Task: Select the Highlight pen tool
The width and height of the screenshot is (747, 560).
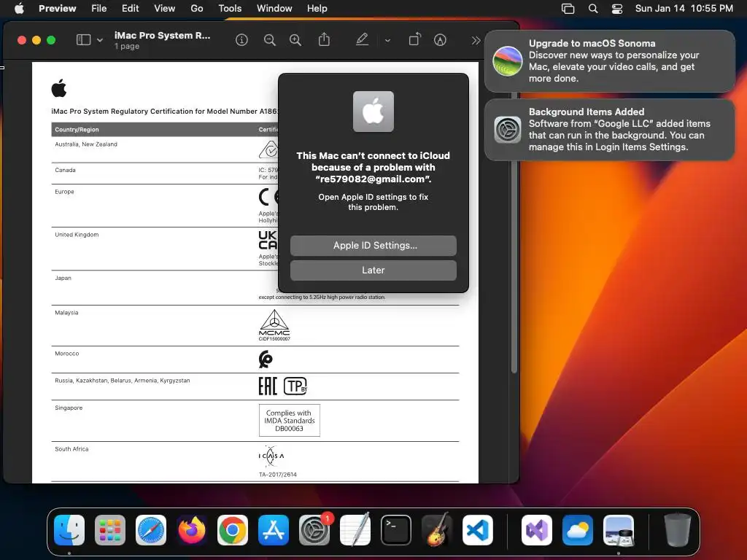Action: click(362, 39)
